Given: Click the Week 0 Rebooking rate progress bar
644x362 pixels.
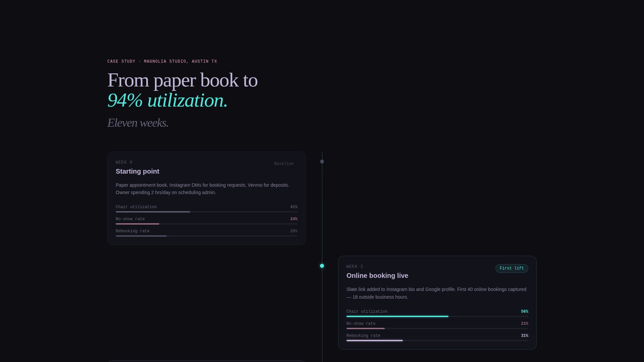Looking at the screenshot, I should coord(207,236).
